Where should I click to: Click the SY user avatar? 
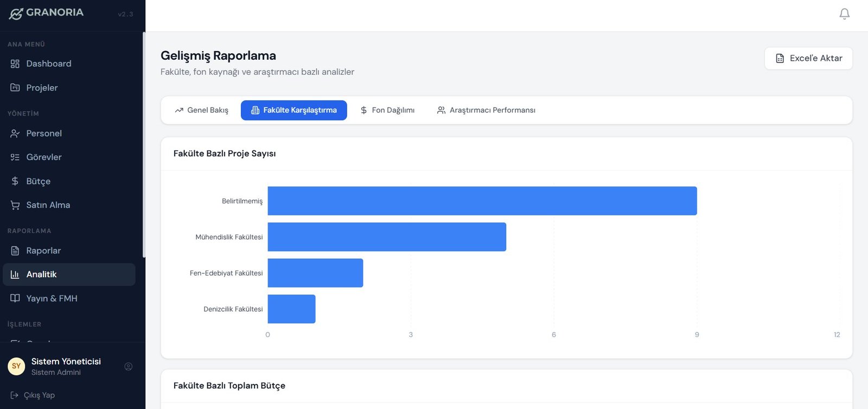16,366
